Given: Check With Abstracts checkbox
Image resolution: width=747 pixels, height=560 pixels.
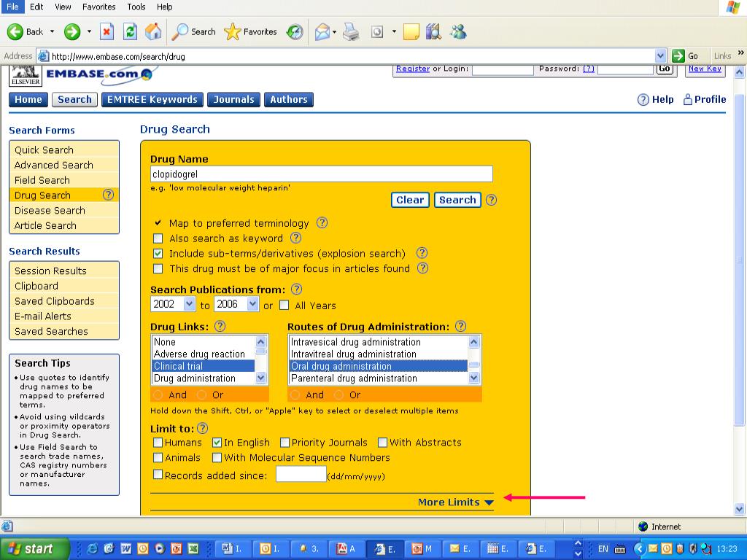Looking at the screenshot, I should pos(382,443).
